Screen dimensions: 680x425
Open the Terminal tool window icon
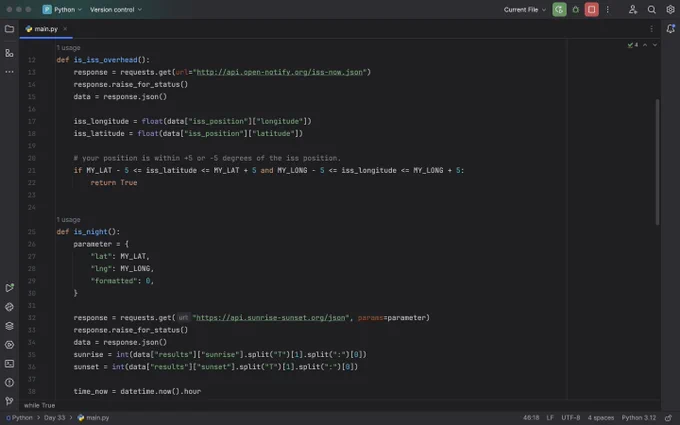click(x=9, y=364)
